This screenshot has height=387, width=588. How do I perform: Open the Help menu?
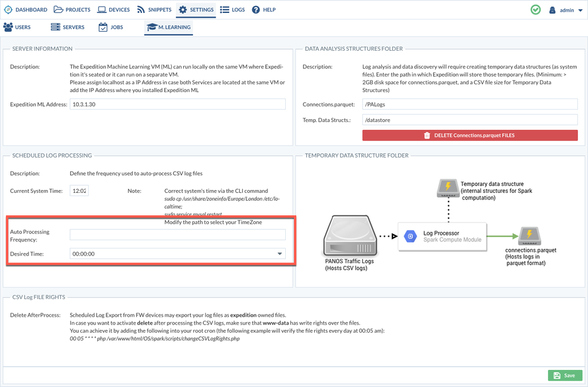pos(263,10)
